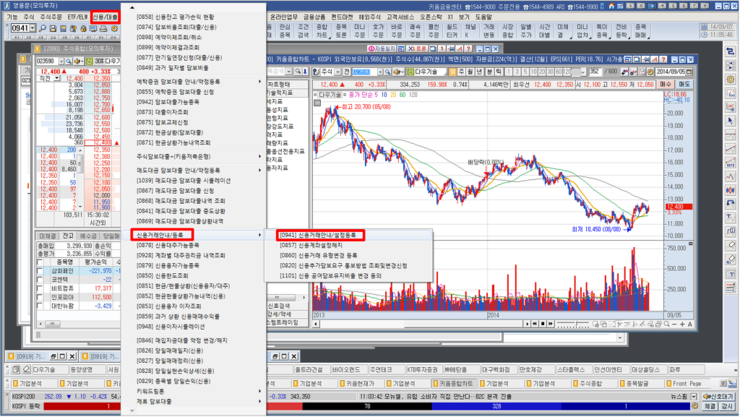Toggle the checkbox for 인포피아 row
Viewport: 740px width, 417px height.
(x=40, y=297)
